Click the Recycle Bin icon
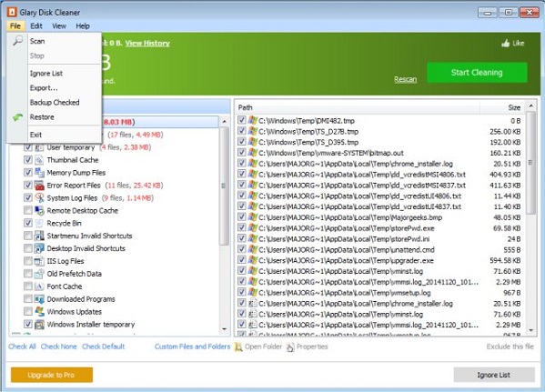545x392 pixels. point(39,223)
